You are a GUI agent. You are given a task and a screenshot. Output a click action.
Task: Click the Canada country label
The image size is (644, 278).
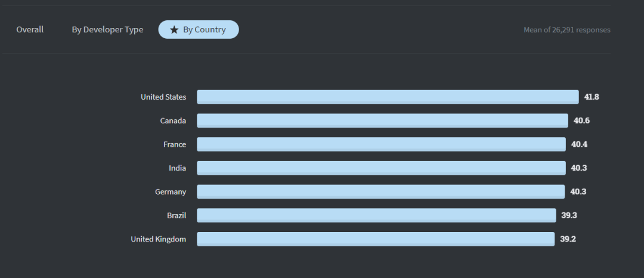pyautogui.click(x=173, y=121)
